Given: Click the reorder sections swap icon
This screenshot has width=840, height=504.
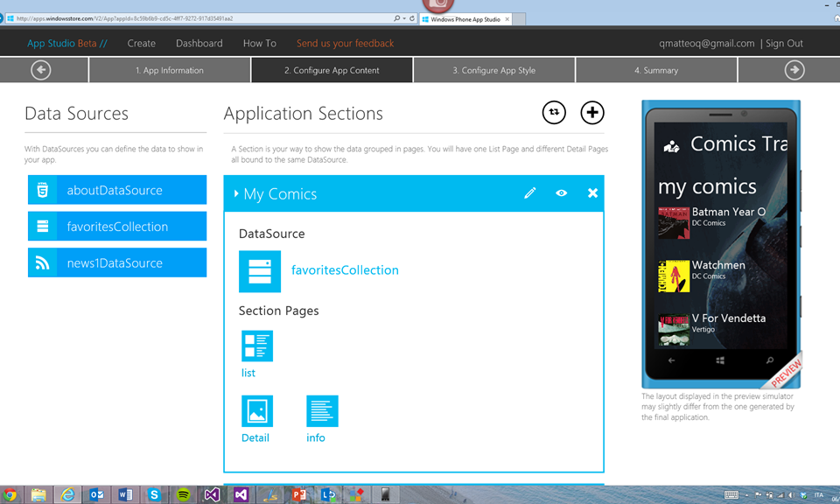Looking at the screenshot, I should [554, 113].
